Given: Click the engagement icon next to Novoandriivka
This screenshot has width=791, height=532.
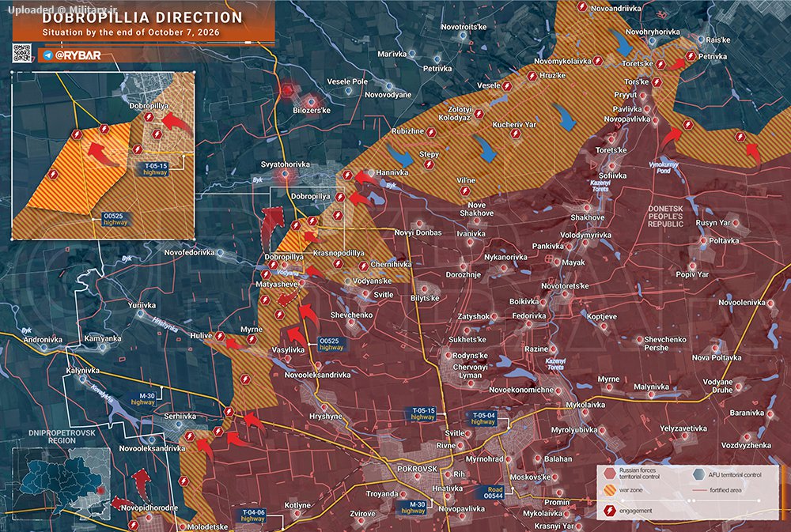Looking at the screenshot, I should pyautogui.click(x=582, y=7).
